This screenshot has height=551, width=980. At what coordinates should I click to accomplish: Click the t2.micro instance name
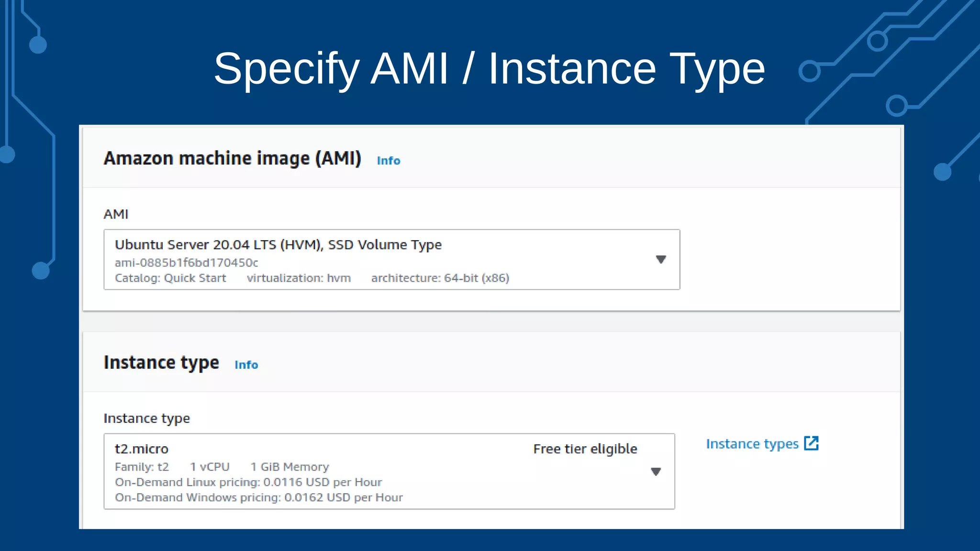pos(142,449)
